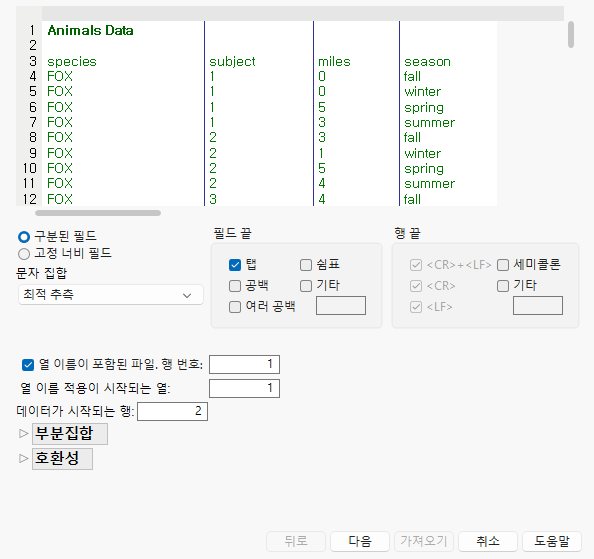Click the 열 이름 적용이 시작되는 열 field
This screenshot has height=559, width=594.
[244, 388]
